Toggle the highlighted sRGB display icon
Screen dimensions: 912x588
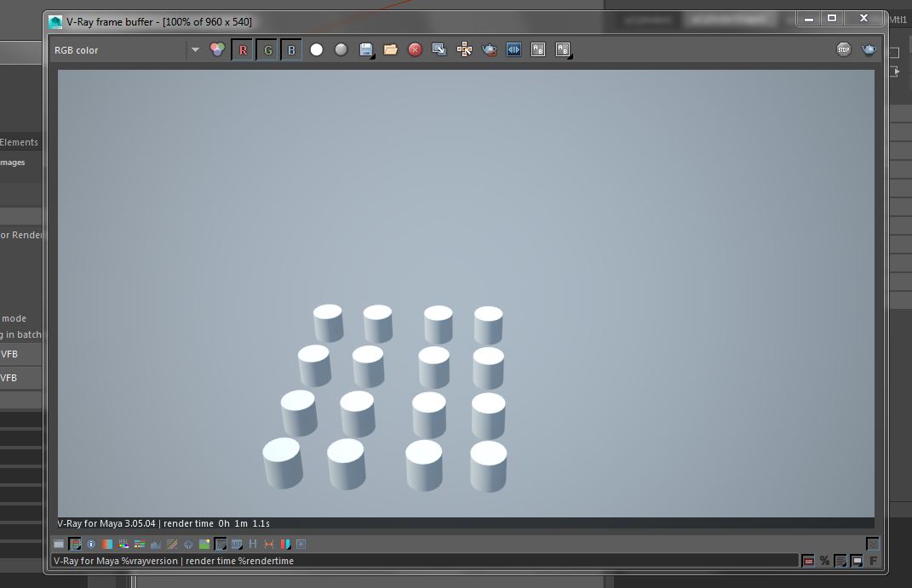click(x=221, y=545)
